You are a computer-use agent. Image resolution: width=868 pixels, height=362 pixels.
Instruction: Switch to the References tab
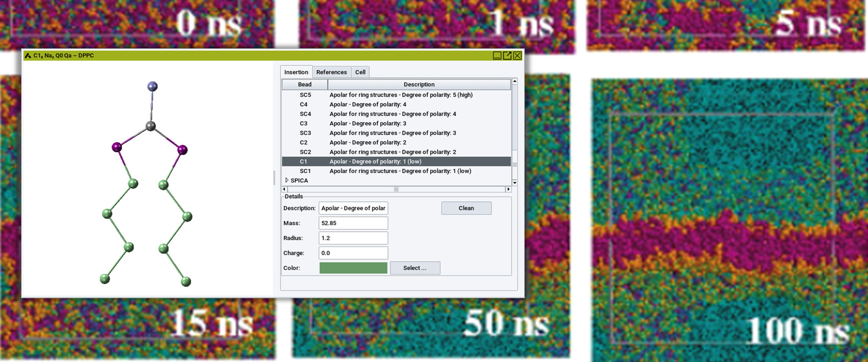pyautogui.click(x=331, y=72)
